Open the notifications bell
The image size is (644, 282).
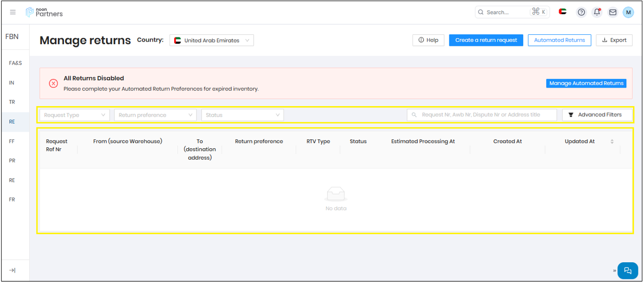coord(597,12)
